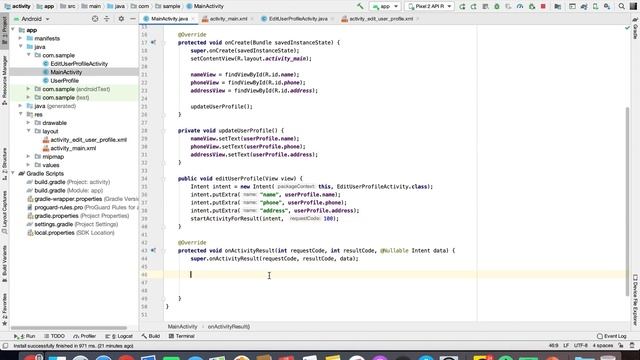Select EditUserProfileActivity in project tree

tap(79, 64)
